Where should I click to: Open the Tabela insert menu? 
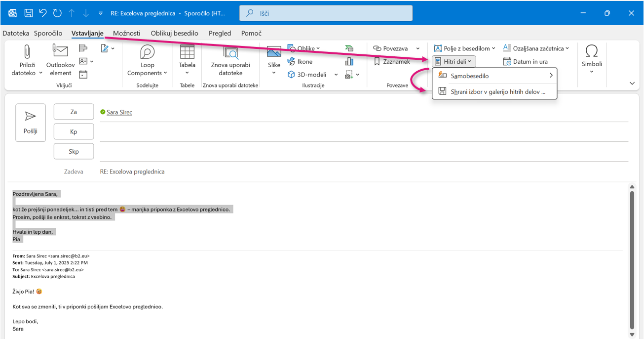(187, 60)
